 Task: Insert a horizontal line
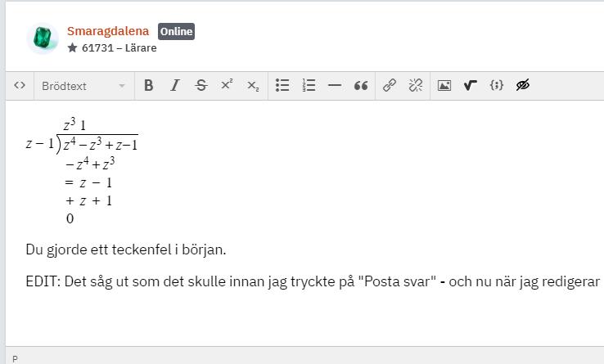coord(334,85)
